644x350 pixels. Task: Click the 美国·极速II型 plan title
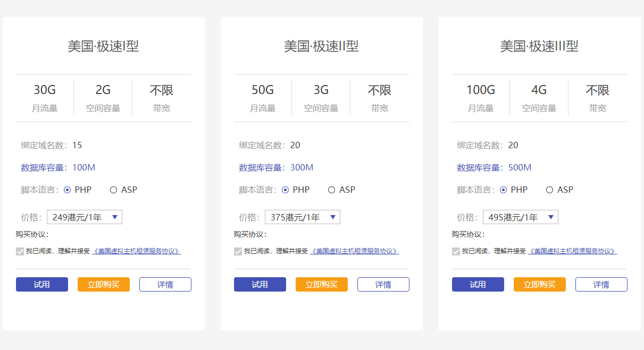(x=321, y=46)
